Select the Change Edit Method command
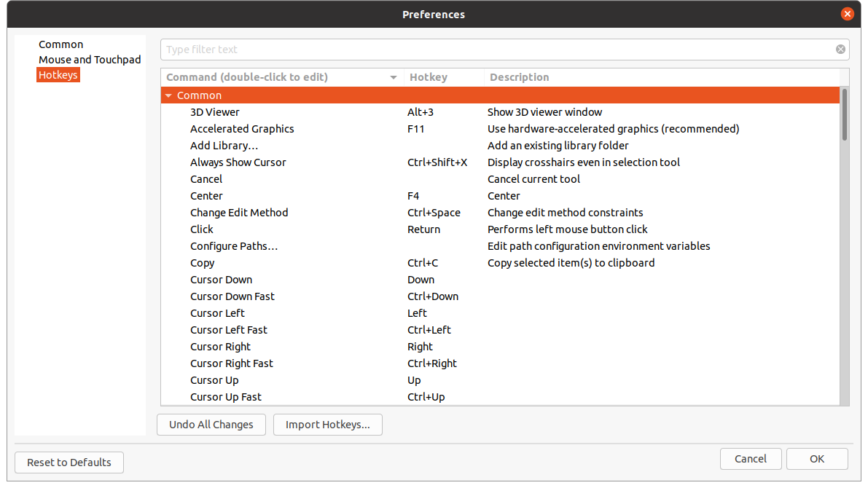Image resolution: width=868 pixels, height=488 pixels. (239, 212)
